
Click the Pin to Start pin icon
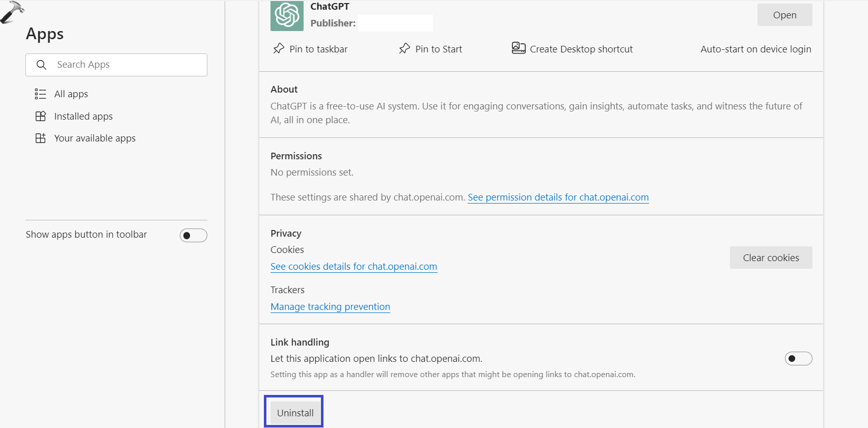pos(404,49)
